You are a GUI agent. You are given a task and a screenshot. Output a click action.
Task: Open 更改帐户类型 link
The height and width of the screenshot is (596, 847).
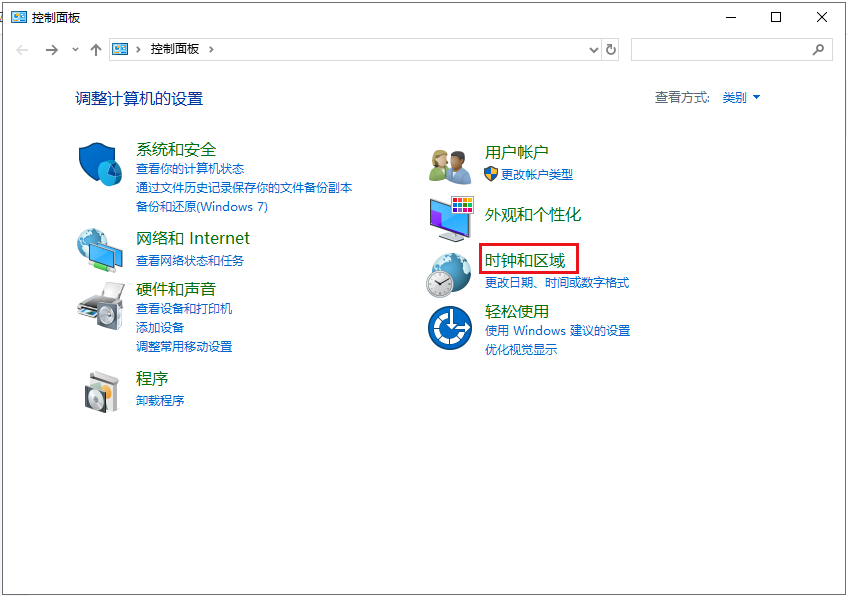[x=537, y=174]
